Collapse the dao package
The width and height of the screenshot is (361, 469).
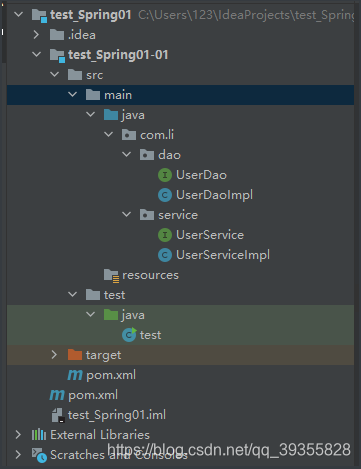point(127,154)
